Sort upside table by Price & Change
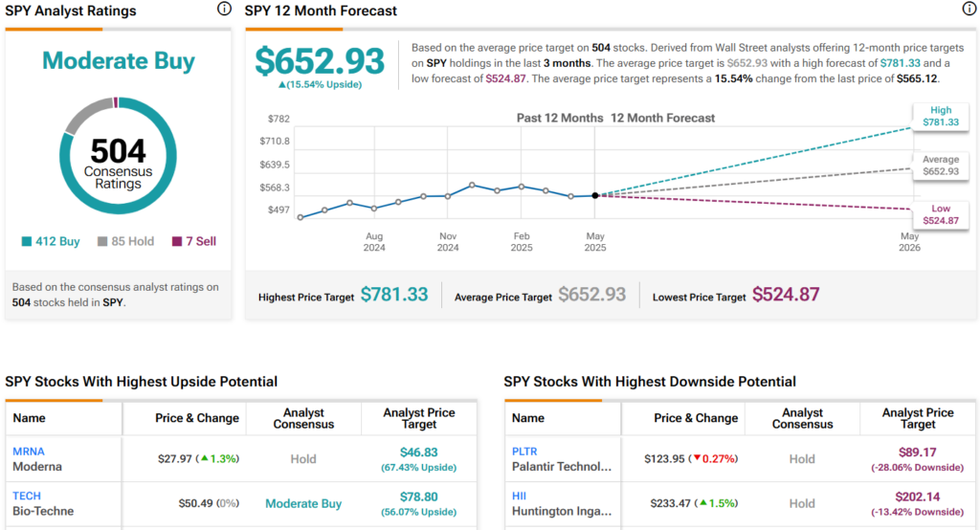980x530 pixels. click(197, 418)
